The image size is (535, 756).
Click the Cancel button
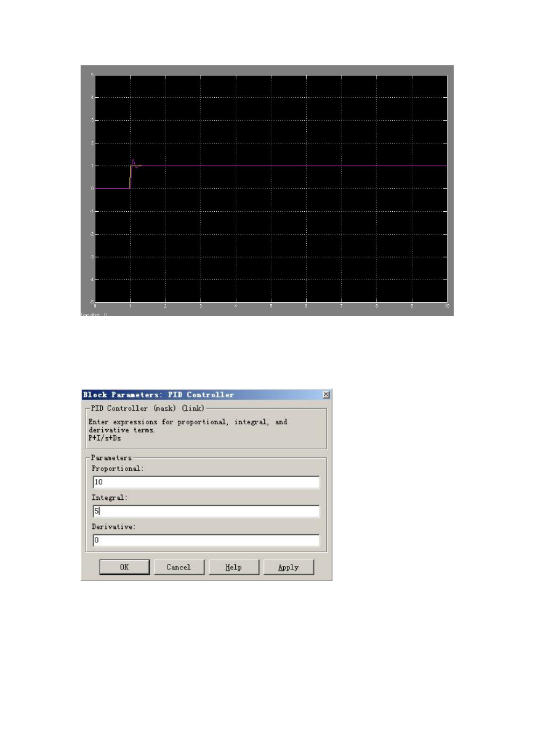pyautogui.click(x=179, y=567)
